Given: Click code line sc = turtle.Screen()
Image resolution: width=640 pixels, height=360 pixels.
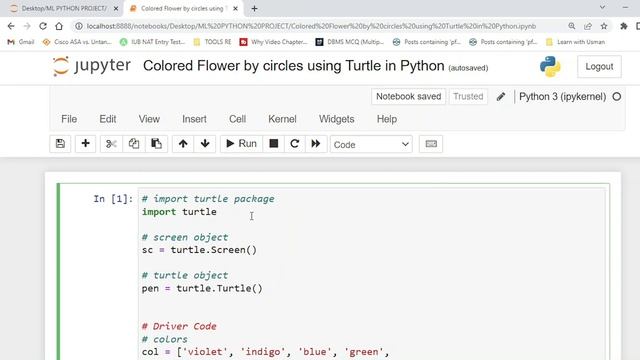Looking at the screenshot, I should [x=199, y=250].
